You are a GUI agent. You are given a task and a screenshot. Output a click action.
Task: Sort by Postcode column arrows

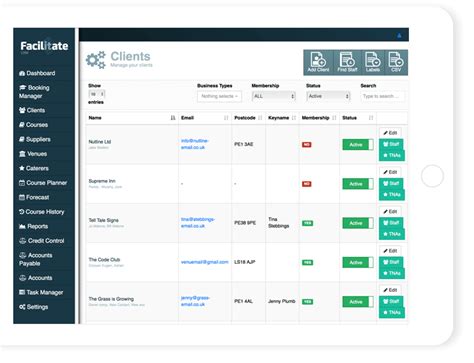260,118
